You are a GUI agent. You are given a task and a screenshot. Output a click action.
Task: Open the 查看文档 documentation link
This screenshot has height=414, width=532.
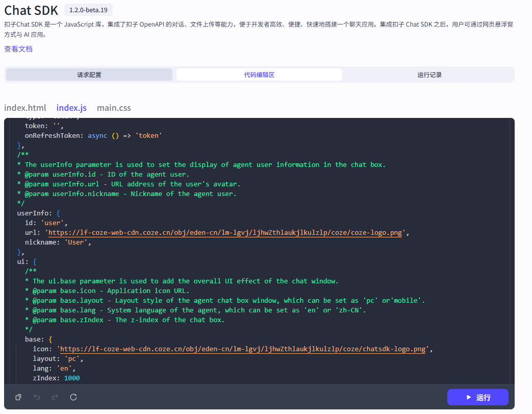pos(18,49)
